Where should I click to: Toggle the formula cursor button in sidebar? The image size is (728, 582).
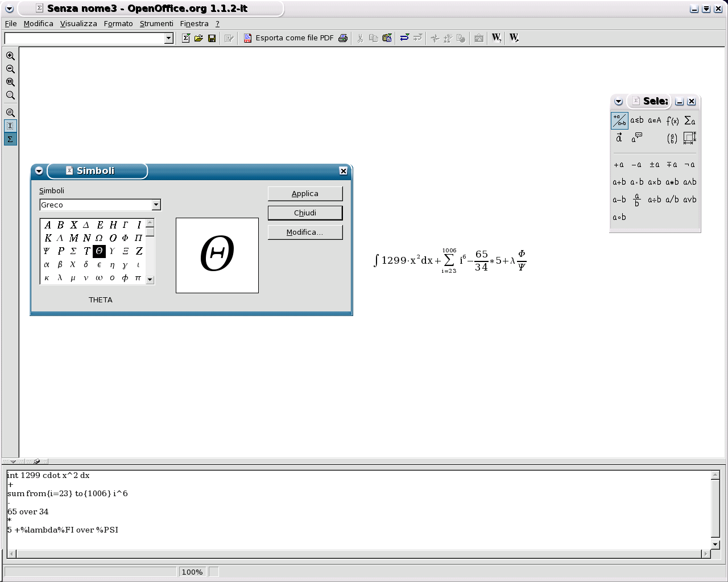10,126
